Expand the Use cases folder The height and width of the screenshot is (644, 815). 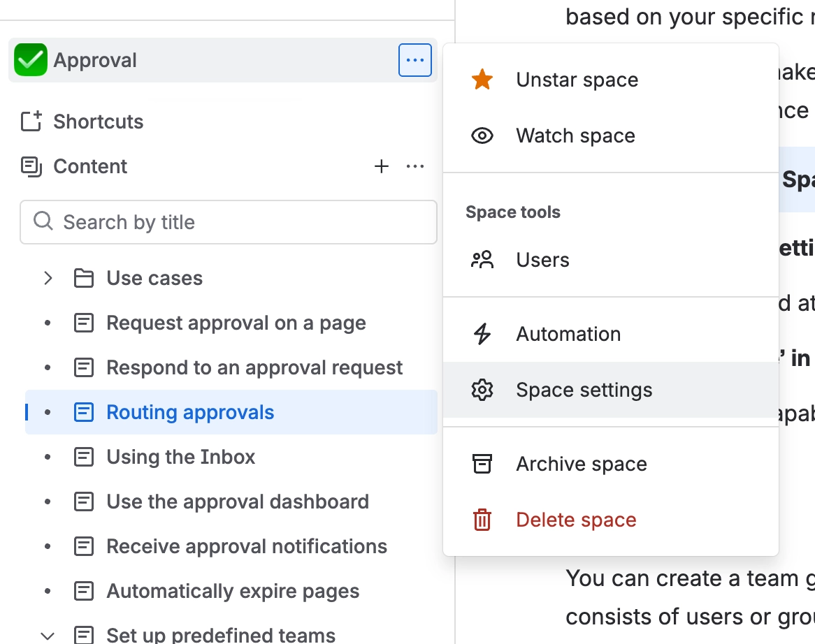pos(48,279)
